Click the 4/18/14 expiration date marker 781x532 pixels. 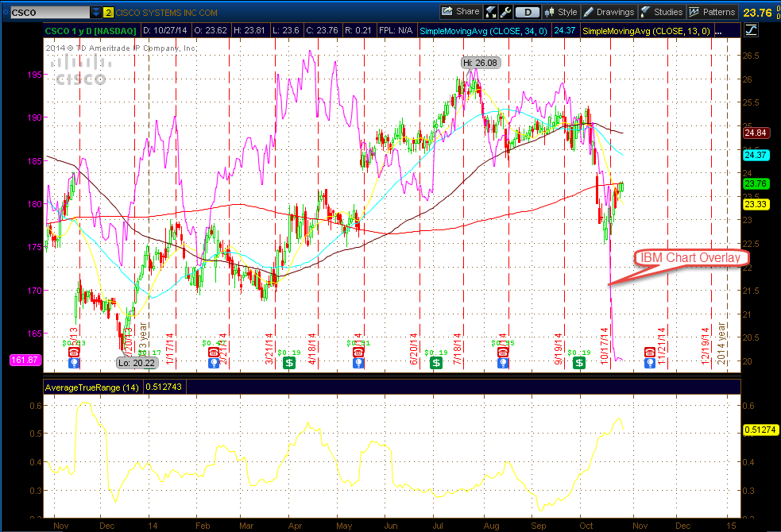pos(313,349)
